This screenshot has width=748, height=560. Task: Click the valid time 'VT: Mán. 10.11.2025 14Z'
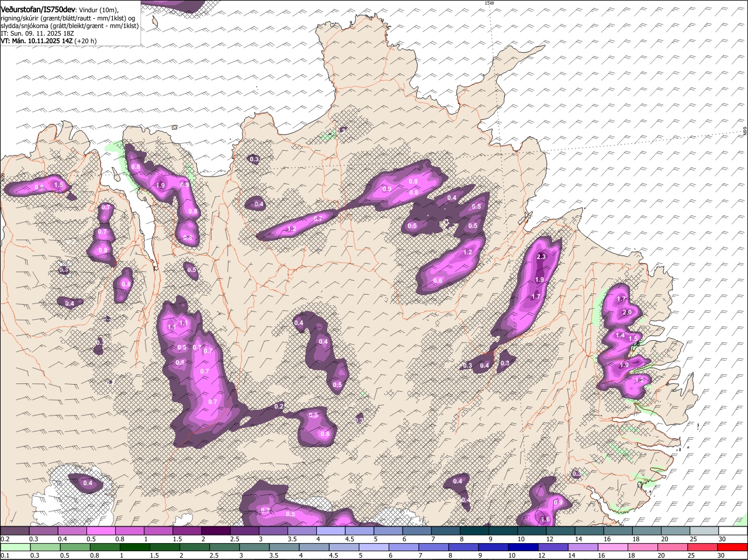(37, 41)
